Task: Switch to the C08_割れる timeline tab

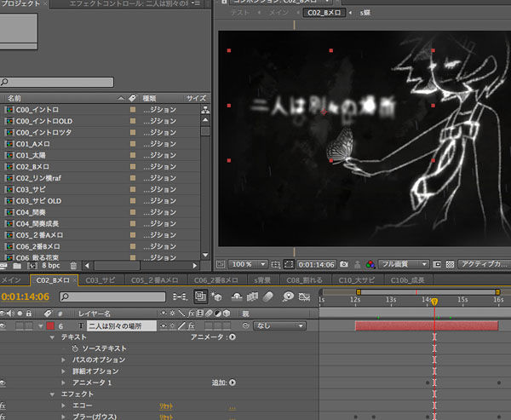Action: pos(304,280)
